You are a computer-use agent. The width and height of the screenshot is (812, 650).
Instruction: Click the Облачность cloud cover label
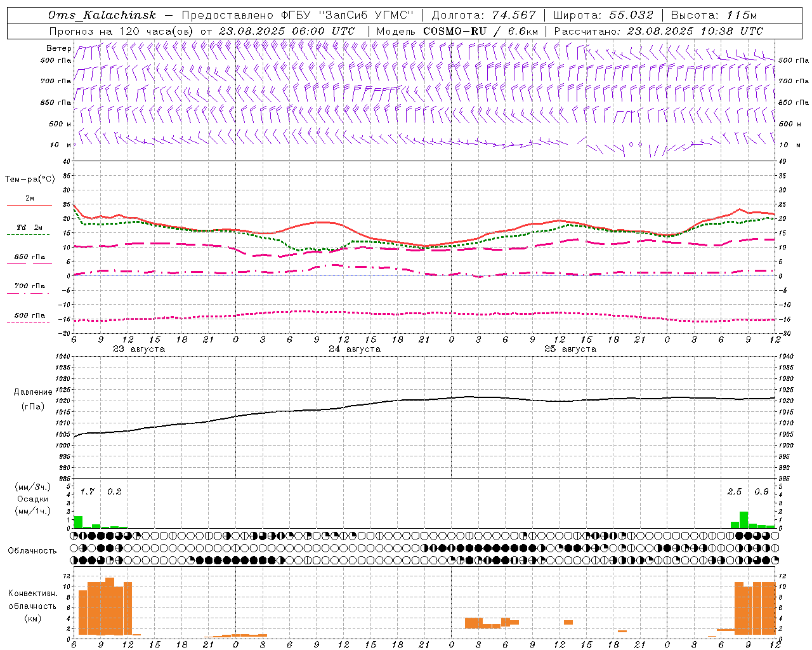click(32, 551)
